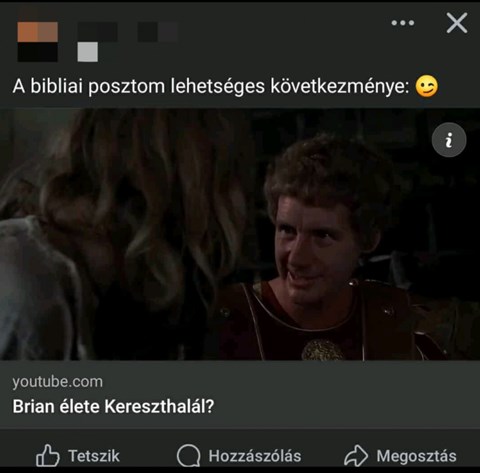
Task: Select the Hozzászólás comment label
Action: (255, 456)
